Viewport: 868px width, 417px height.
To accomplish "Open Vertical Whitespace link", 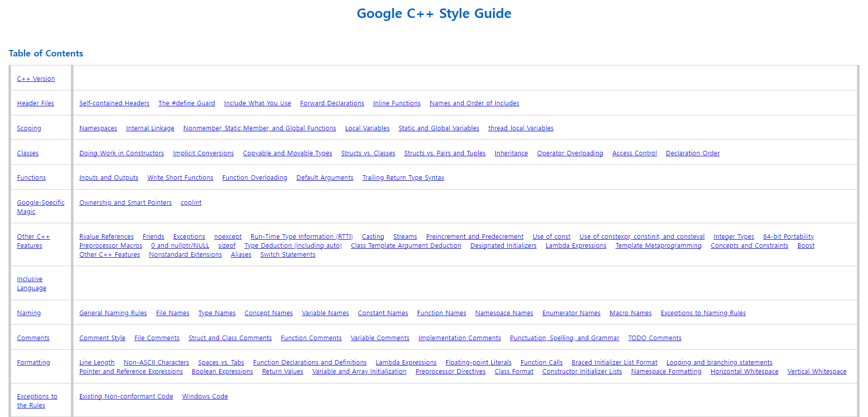I will tap(817, 372).
